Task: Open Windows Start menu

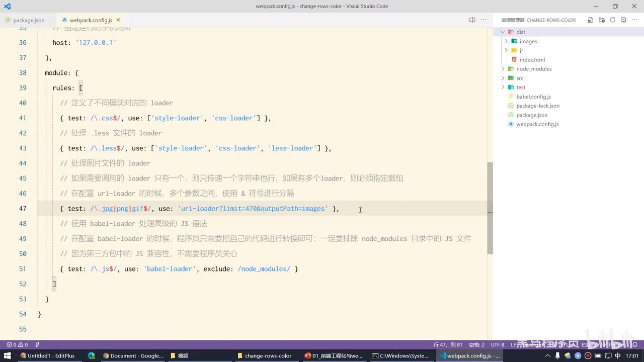Action: point(7,355)
